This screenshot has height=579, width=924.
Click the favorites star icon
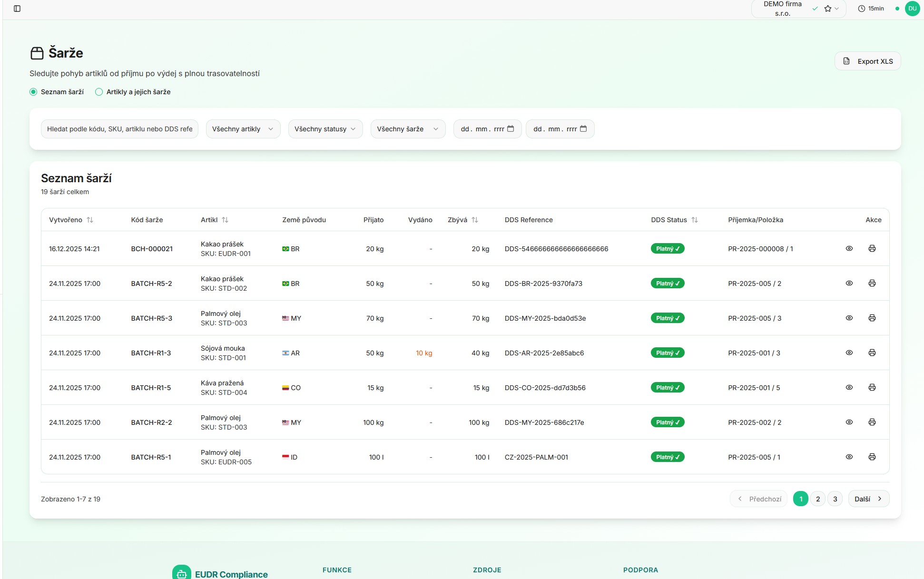828,9
